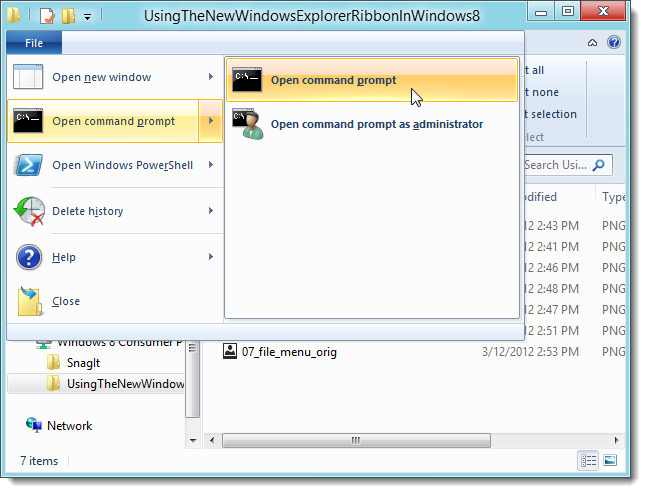646x493 pixels.
Task: Click the Network globe icon
Action: [34, 425]
